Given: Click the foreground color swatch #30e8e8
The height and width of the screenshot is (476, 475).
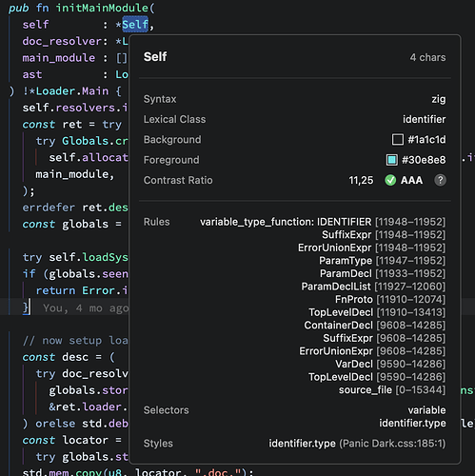Looking at the screenshot, I should (391, 160).
